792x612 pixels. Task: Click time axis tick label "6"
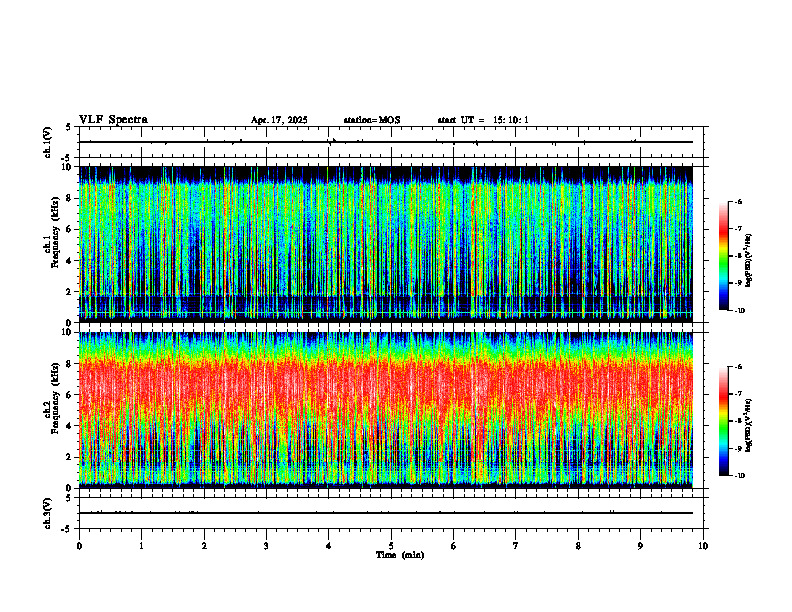coord(454,546)
